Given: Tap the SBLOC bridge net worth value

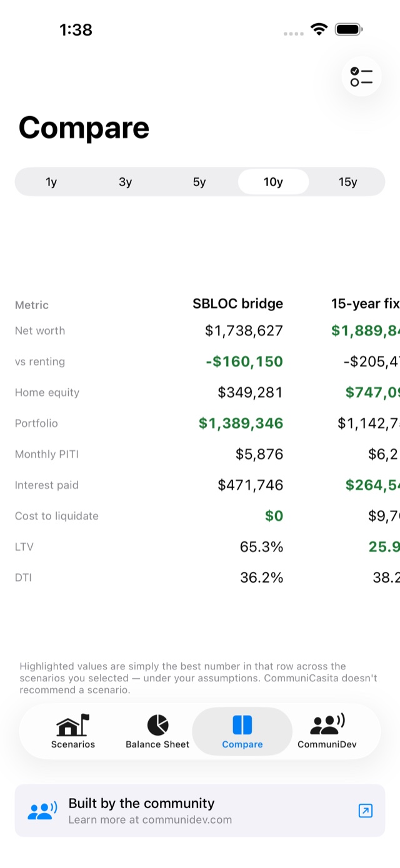Looking at the screenshot, I should pyautogui.click(x=244, y=330).
